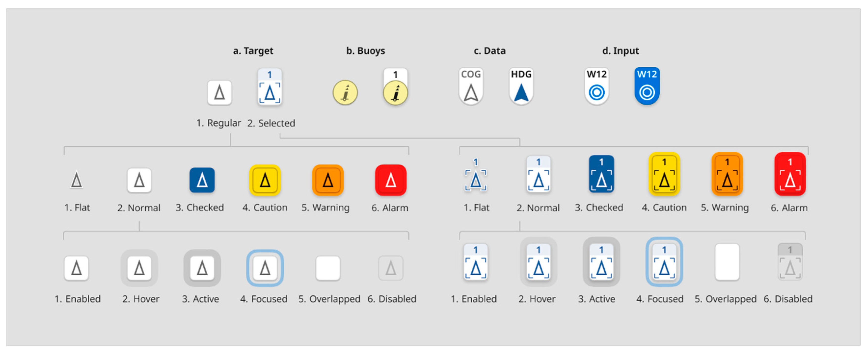Click the regular Focused target button
Image resolution: width=868 pixels, height=354 pixels.
point(265,268)
